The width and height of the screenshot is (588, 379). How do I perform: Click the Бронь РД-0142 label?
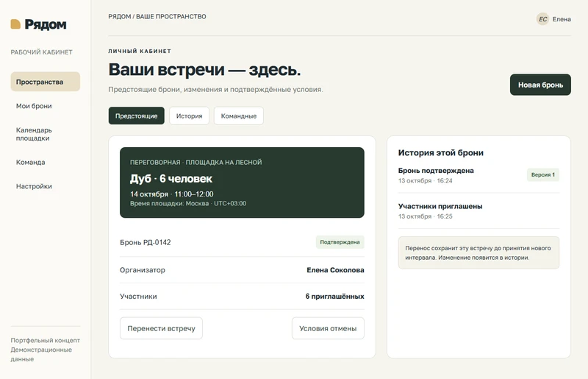click(145, 242)
